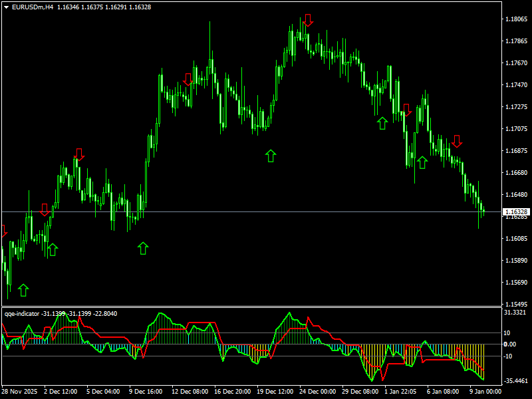Click the current price label 1.16328
Screen dimensions: 532x399
pyautogui.click(x=516, y=211)
